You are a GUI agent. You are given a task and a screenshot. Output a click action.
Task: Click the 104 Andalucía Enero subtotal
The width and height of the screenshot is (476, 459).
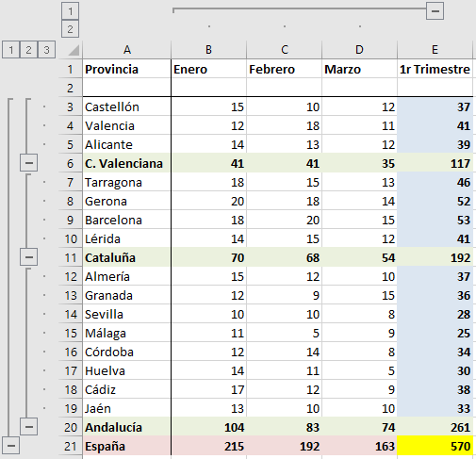pos(208,427)
